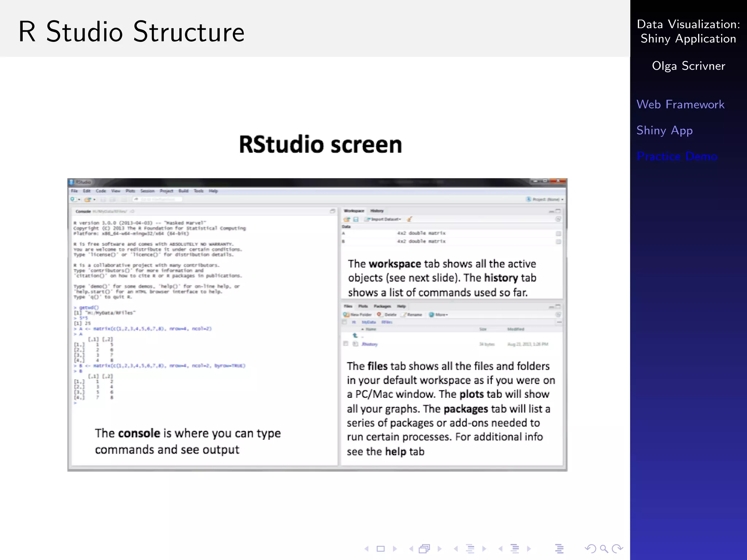
Task: Check the .Rhistory file checkbox
Action: coord(346,344)
